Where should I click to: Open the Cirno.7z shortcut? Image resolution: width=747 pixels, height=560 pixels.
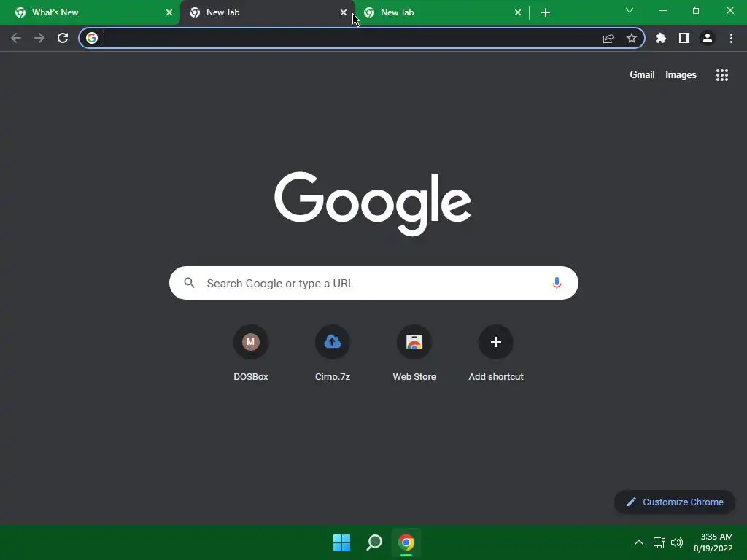point(333,354)
